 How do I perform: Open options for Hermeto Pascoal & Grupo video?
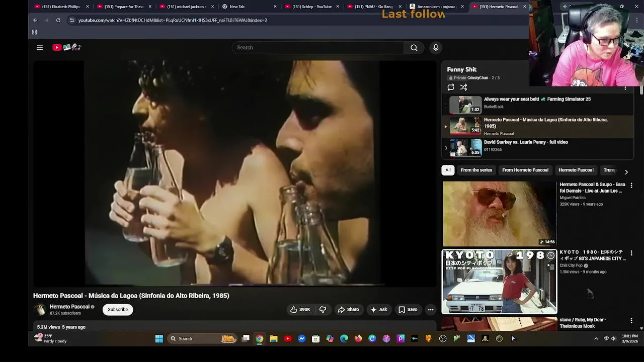click(631, 186)
